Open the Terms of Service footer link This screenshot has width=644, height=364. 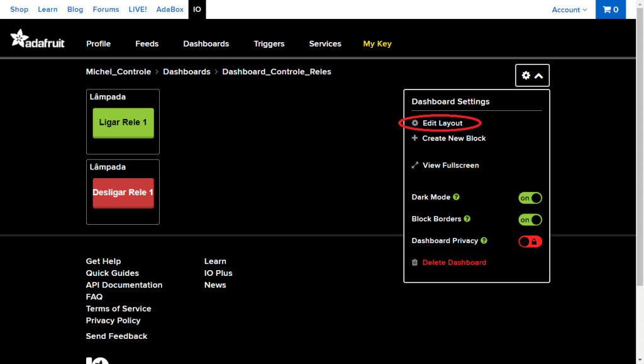pos(118,309)
